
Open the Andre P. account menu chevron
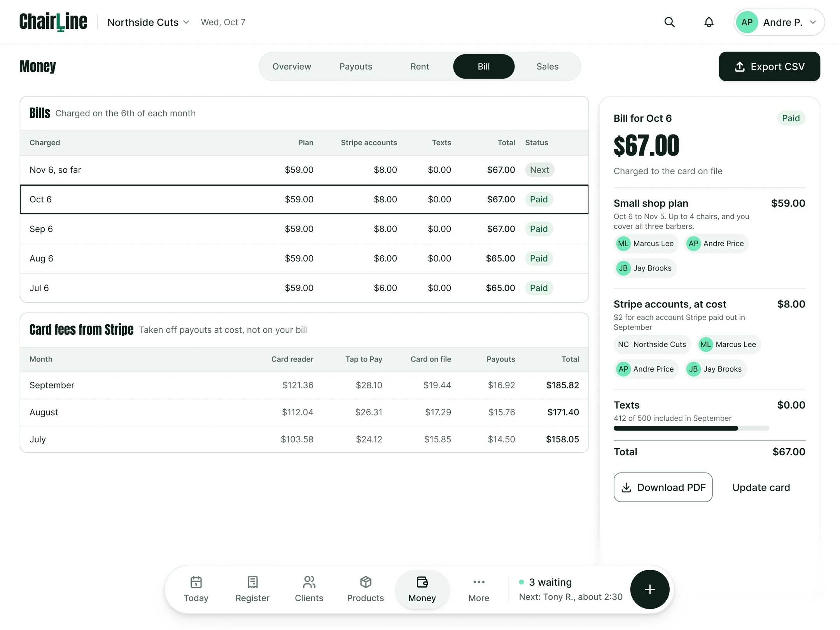813,22
